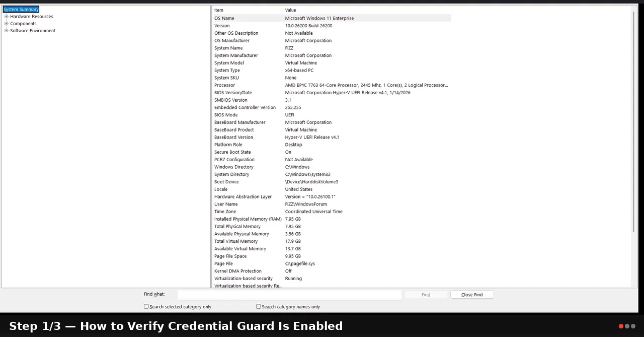644x337 pixels.
Task: Select System Summary in the tree
Action: [x=21, y=10]
